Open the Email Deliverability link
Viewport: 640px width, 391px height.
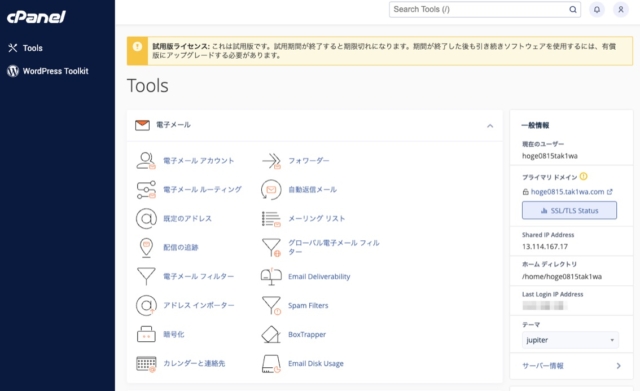point(319,276)
